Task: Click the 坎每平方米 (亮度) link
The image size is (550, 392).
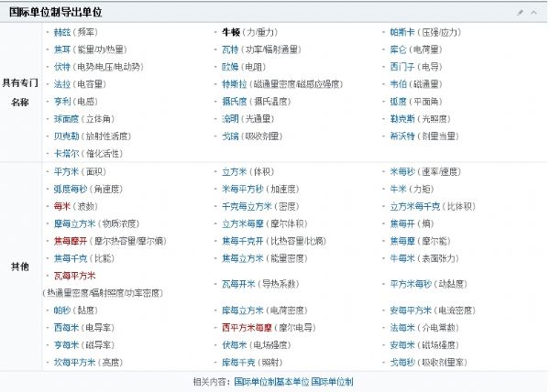Action: click(x=75, y=362)
